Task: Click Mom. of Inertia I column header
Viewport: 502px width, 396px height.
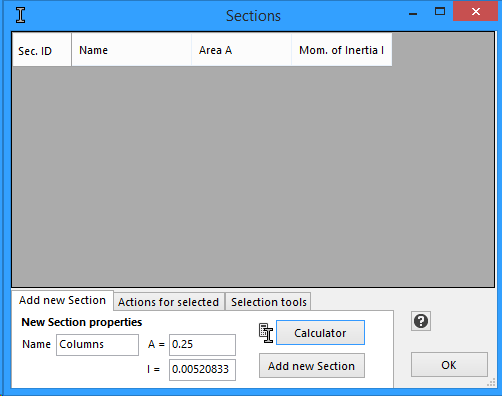Action: [x=342, y=50]
